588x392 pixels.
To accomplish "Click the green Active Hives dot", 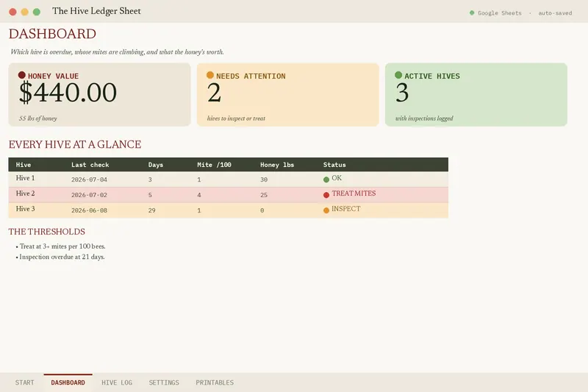I will [x=398, y=75].
